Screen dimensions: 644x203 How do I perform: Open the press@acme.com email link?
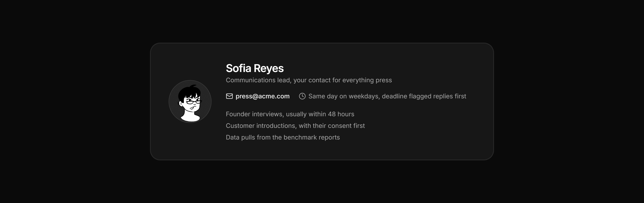coord(263,96)
